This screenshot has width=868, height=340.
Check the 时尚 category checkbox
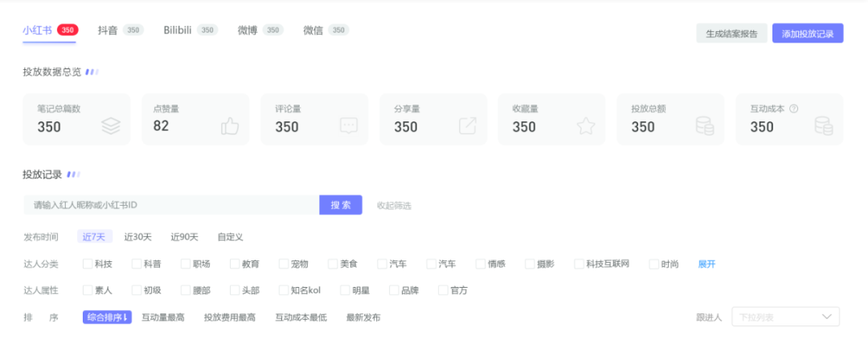pyautogui.click(x=653, y=264)
